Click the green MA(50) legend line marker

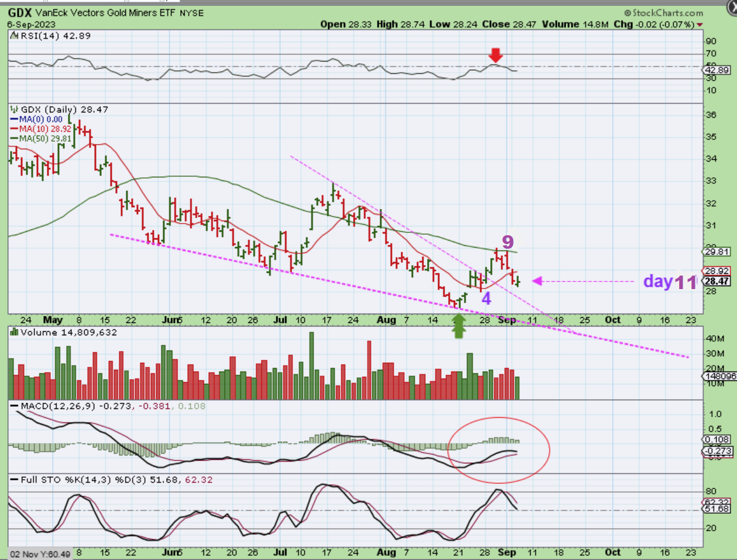pyautogui.click(x=15, y=139)
